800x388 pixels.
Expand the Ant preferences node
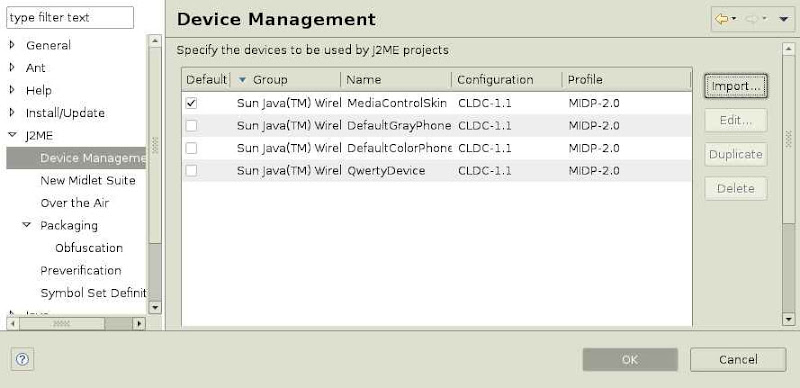[x=12, y=67]
